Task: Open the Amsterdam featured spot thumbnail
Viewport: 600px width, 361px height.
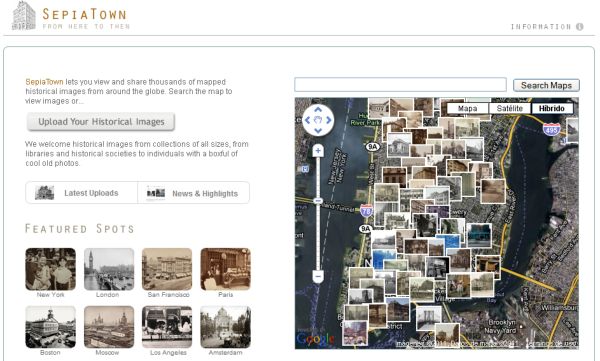Action: (x=225, y=327)
